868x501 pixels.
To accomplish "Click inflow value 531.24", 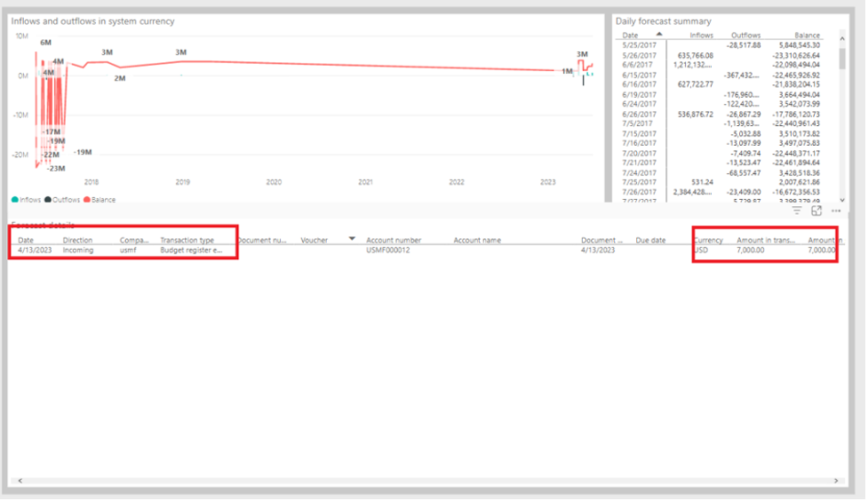I will [703, 182].
